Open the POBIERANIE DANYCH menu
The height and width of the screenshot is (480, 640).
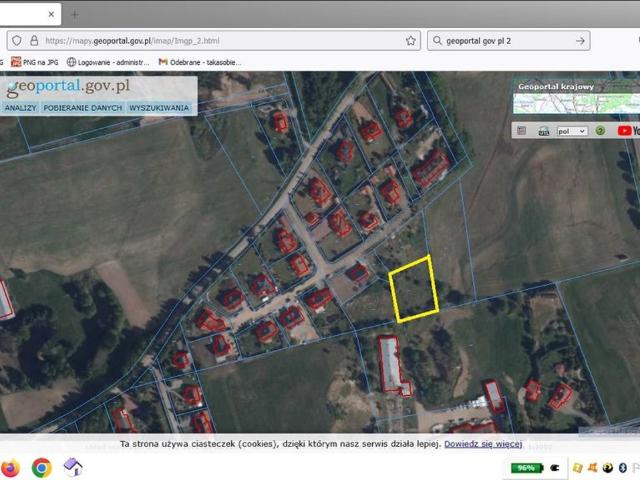click(x=83, y=107)
